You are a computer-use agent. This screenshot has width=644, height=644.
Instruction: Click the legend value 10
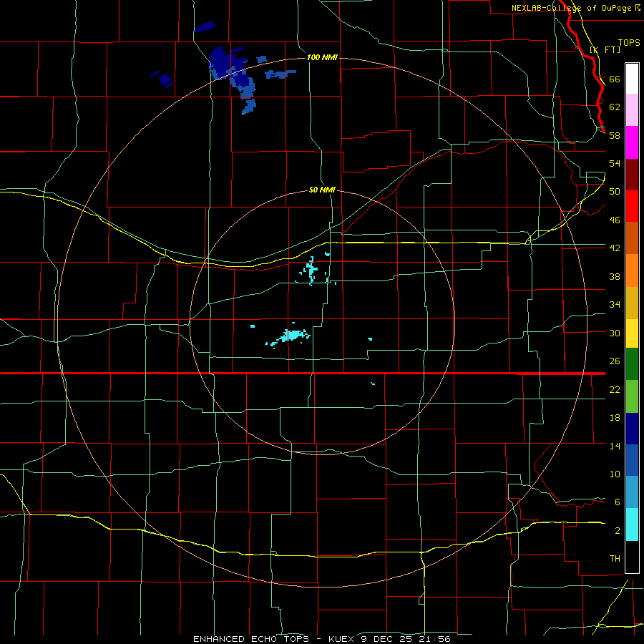point(615,474)
